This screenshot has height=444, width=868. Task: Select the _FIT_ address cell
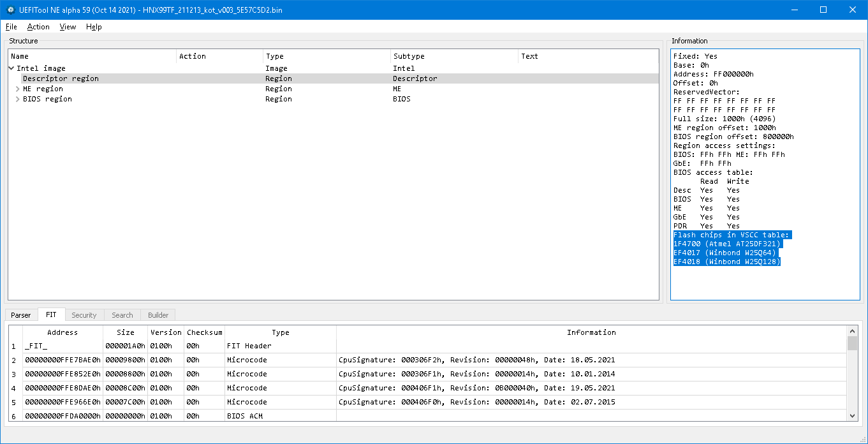pyautogui.click(x=63, y=346)
